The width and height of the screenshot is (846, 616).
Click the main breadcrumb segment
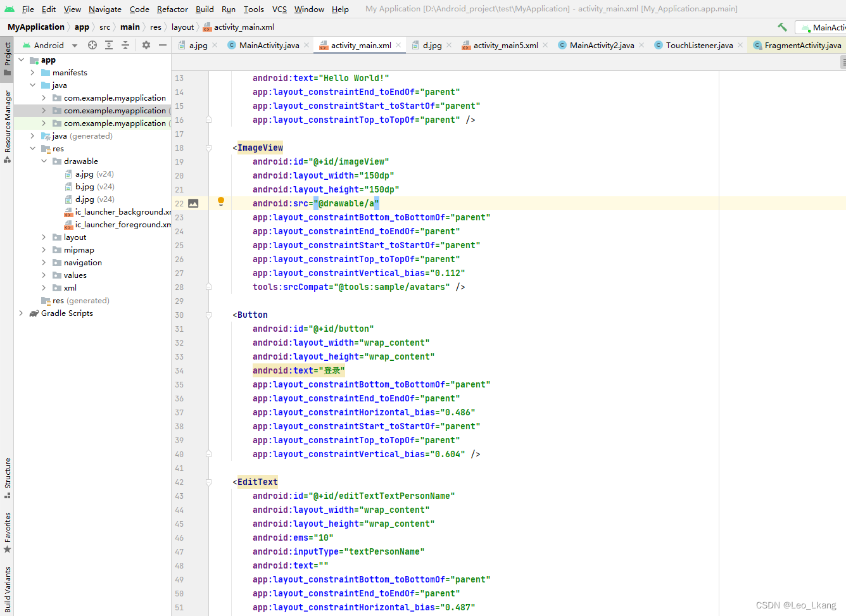tap(130, 27)
